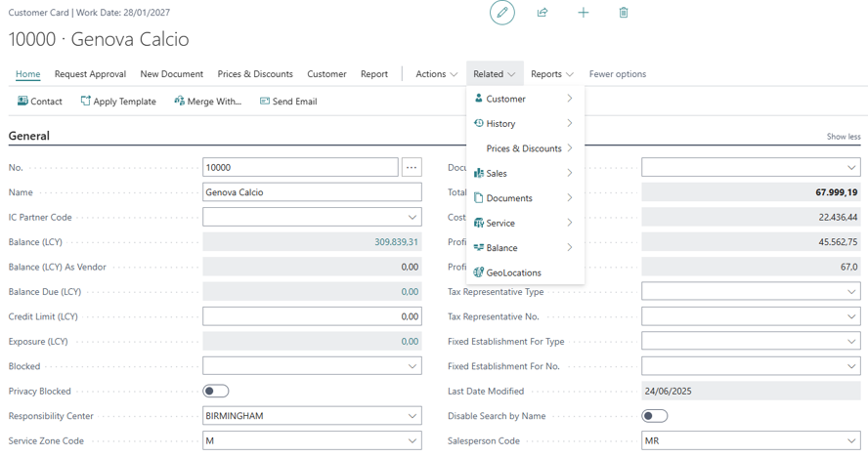Screen dimensions: 868x457
Task: Open the Service Zone Code dropdown arrow
Action: [x=412, y=441]
